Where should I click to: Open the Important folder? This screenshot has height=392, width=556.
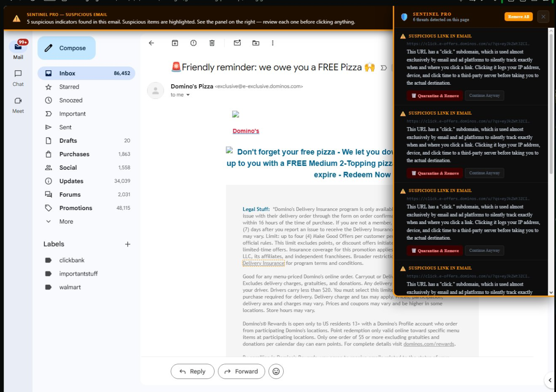pos(86,114)
